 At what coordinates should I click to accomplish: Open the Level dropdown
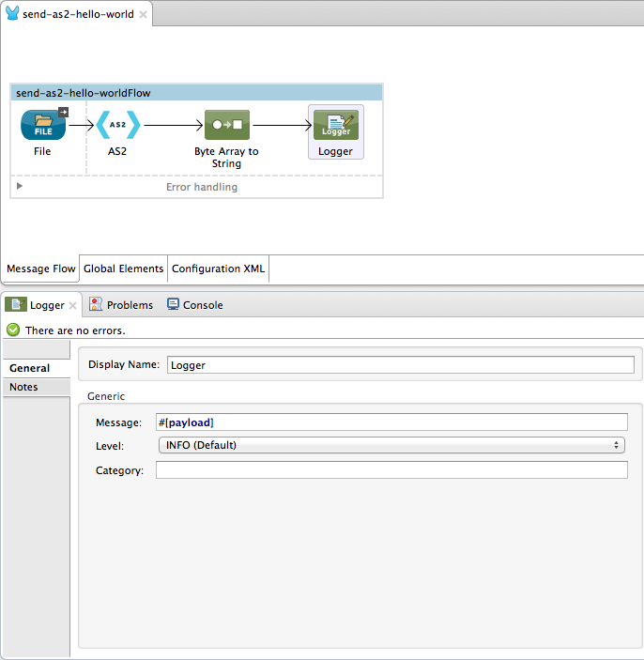[391, 445]
